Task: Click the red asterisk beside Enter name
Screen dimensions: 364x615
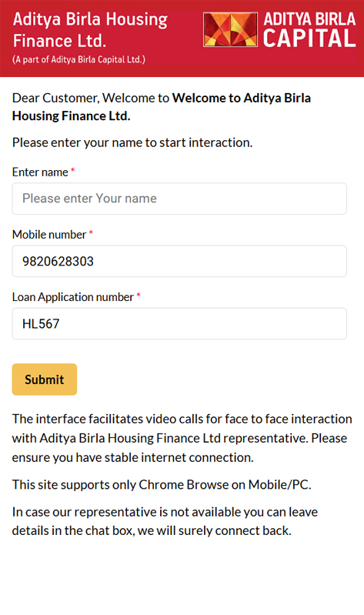Action: [72, 170]
